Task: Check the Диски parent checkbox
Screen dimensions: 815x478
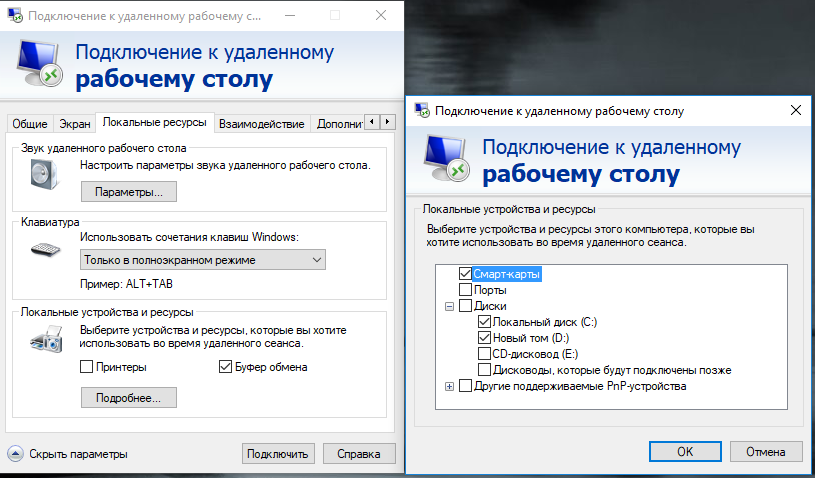Action: pyautogui.click(x=465, y=306)
